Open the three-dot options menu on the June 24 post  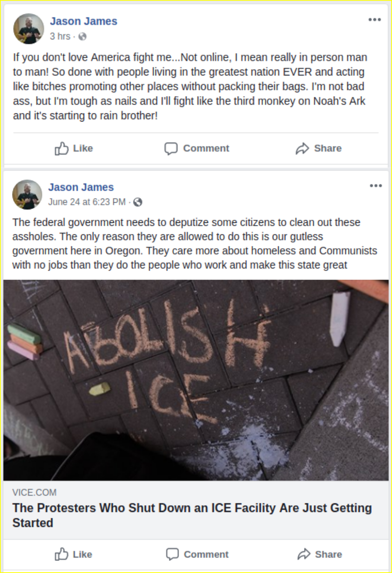pos(376,186)
